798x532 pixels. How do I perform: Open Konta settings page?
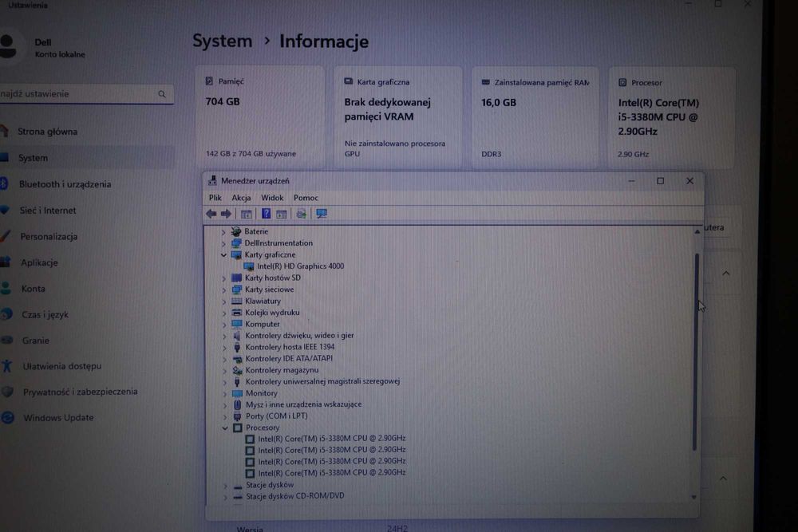click(33, 289)
